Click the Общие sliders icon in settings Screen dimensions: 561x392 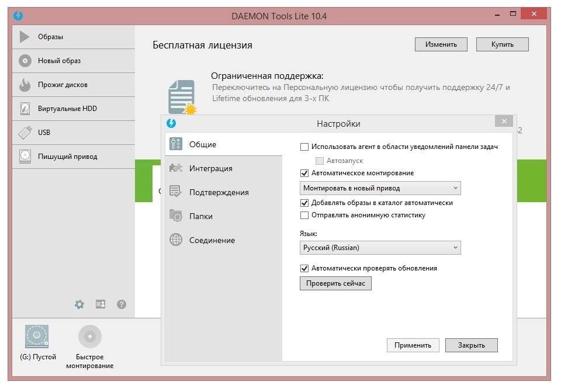(176, 144)
